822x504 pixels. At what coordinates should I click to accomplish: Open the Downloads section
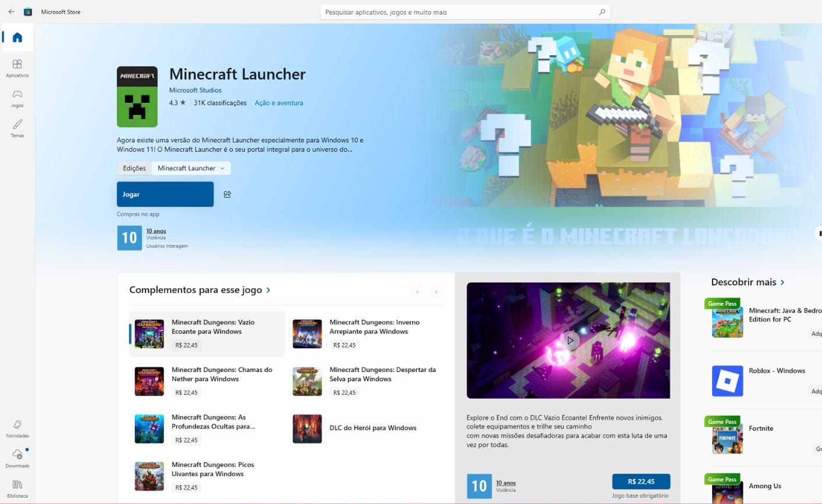coord(17,459)
